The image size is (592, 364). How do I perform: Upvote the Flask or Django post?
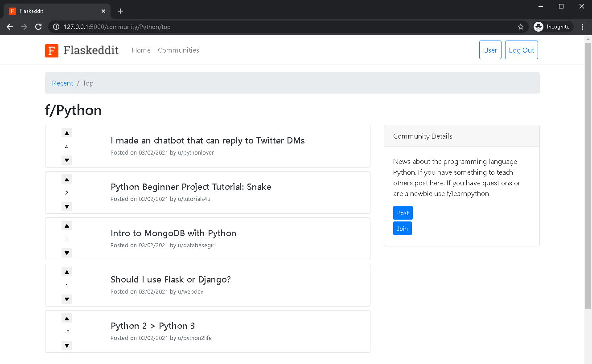pos(66,272)
